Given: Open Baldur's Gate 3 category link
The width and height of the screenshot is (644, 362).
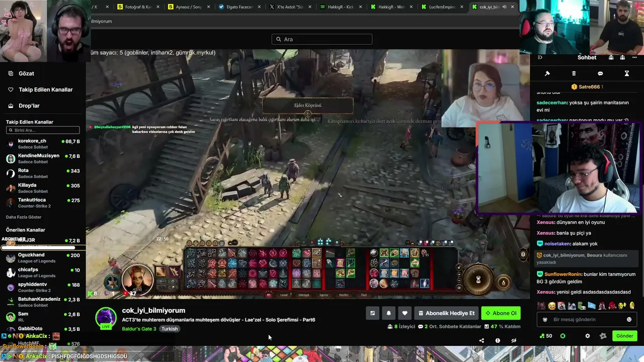Looking at the screenshot, I should [139, 329].
